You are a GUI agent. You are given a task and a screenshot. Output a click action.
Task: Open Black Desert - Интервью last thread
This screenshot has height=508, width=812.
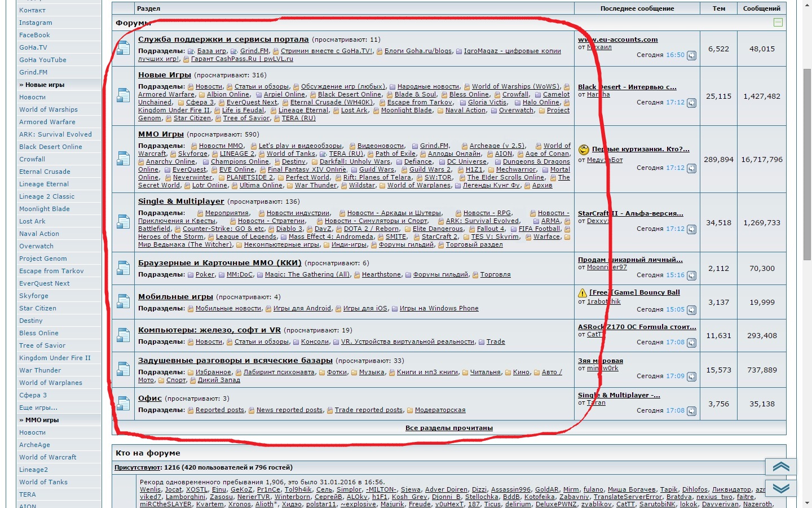click(627, 87)
